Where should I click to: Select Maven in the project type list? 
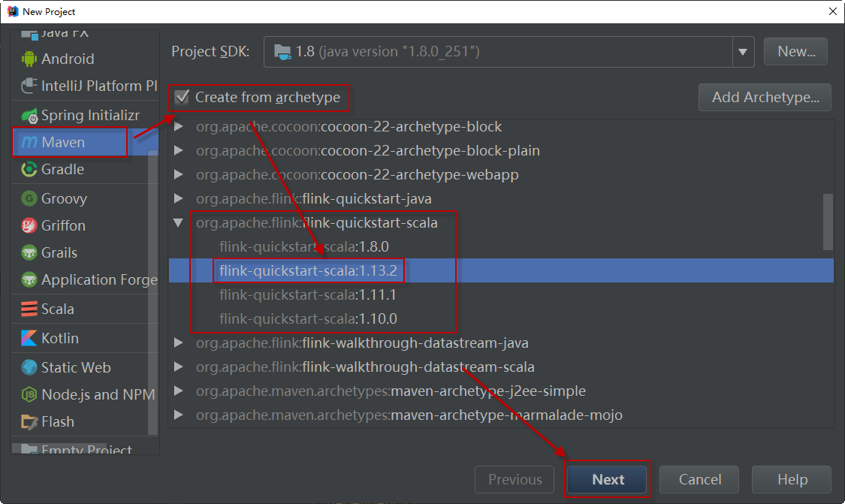(63, 142)
